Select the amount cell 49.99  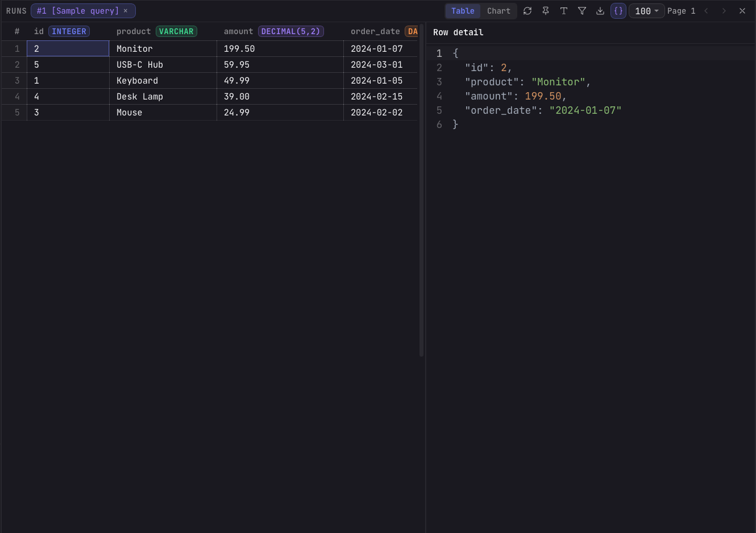(x=280, y=81)
